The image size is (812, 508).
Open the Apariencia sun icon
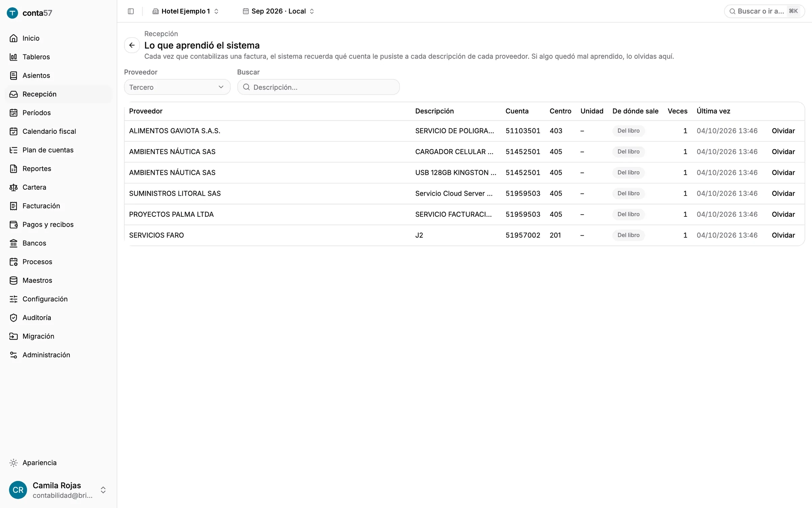(x=14, y=463)
